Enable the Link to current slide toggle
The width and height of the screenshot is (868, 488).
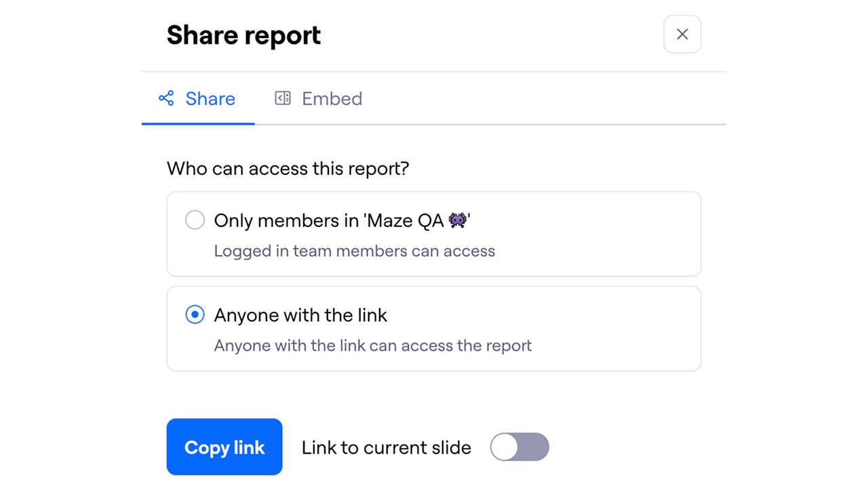click(519, 447)
